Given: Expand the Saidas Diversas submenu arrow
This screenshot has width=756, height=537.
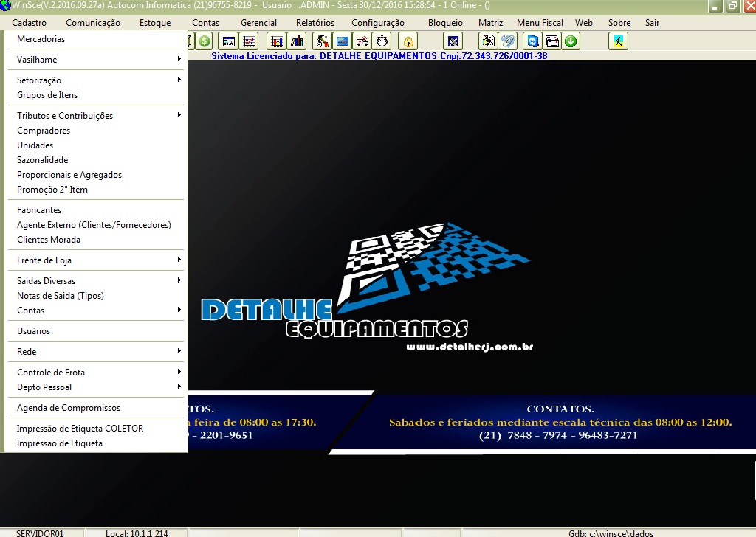Looking at the screenshot, I should 179,280.
